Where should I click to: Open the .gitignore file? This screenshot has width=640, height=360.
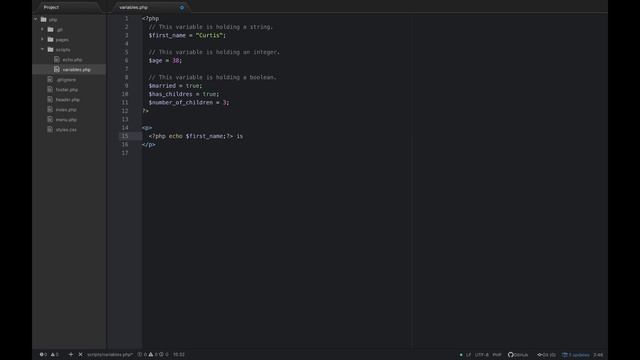[x=66, y=80]
